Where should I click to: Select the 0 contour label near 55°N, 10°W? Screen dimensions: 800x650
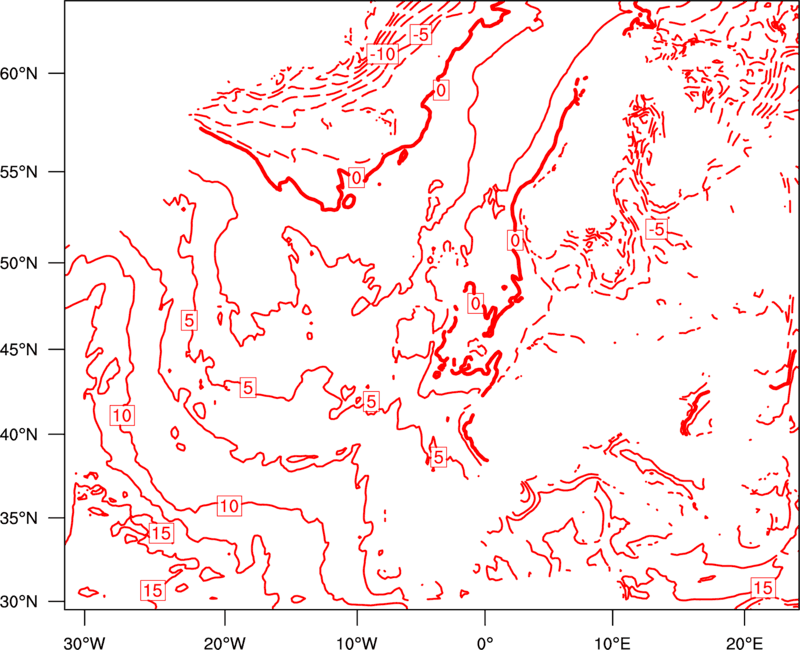pos(356,177)
